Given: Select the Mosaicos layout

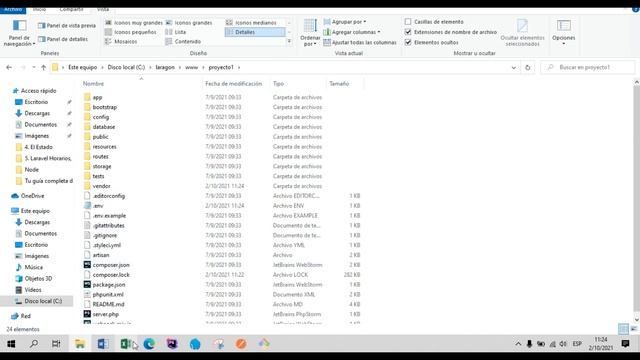Looking at the screenshot, I should coord(121,41).
